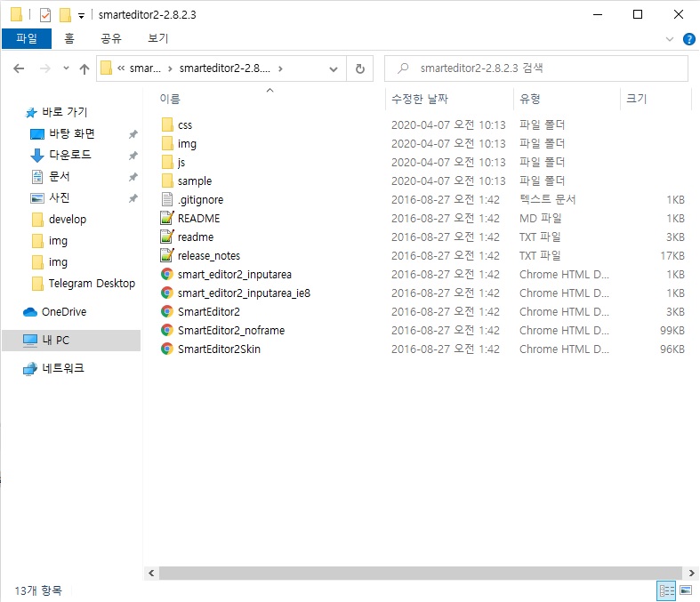Sort by 수정한 날짜 column header
The width and height of the screenshot is (700, 602).
click(420, 99)
